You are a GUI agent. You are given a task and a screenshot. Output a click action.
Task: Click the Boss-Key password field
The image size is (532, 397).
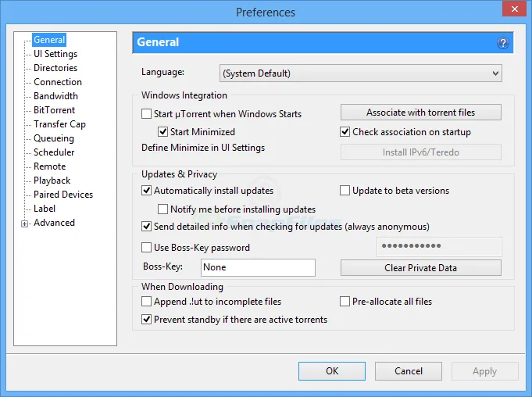(x=439, y=247)
